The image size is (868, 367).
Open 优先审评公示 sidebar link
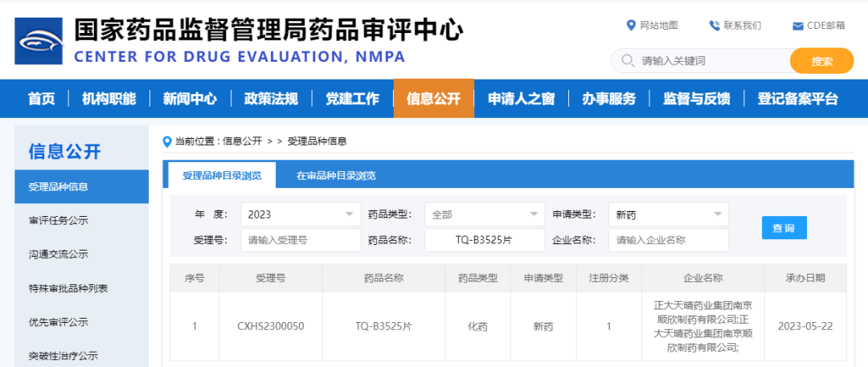pos(59,322)
